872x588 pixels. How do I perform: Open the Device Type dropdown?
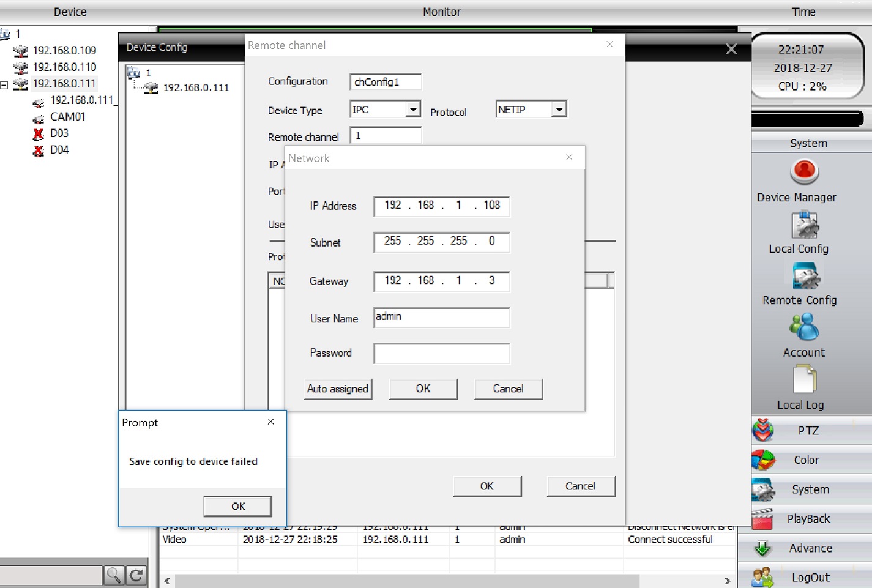[x=413, y=110]
